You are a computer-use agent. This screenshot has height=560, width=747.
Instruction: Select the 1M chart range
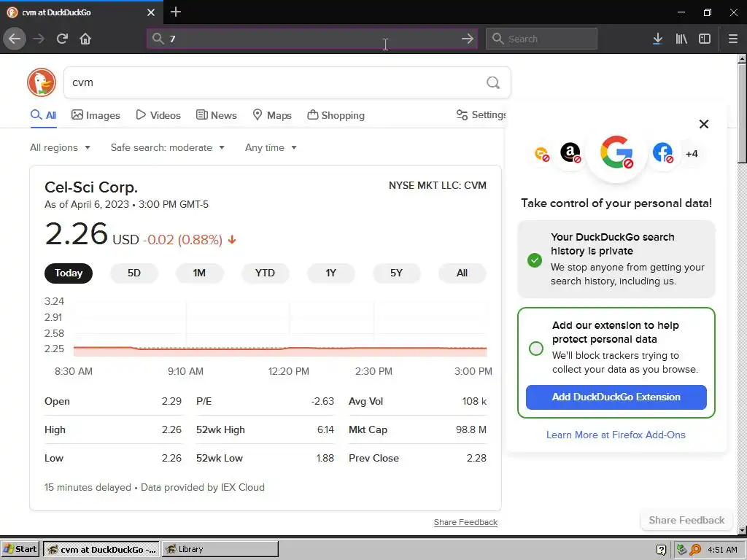[x=199, y=273]
